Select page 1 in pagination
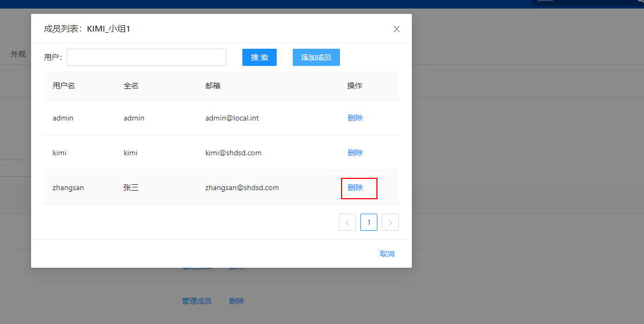This screenshot has width=644, height=324. pos(369,222)
